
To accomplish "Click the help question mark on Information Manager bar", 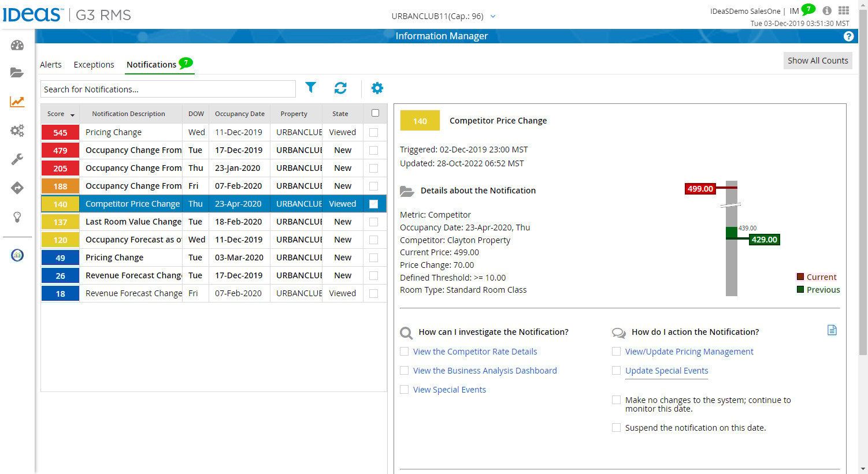I will 848,36.
